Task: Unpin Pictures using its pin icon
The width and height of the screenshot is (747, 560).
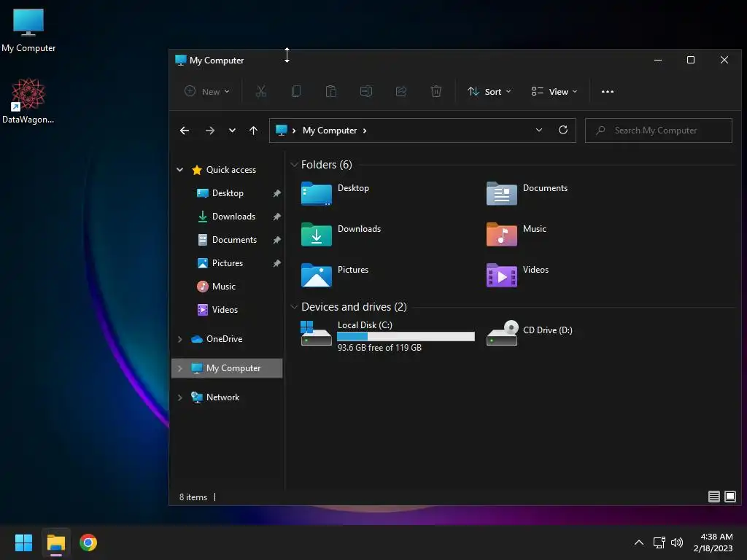Action: click(x=276, y=263)
